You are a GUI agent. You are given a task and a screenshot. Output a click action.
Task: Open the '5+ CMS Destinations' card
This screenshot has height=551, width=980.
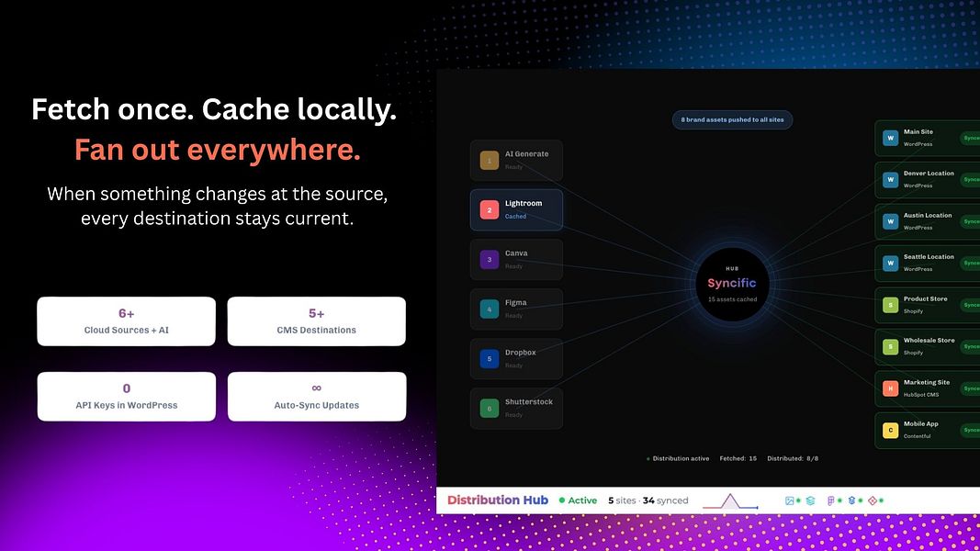(316, 321)
